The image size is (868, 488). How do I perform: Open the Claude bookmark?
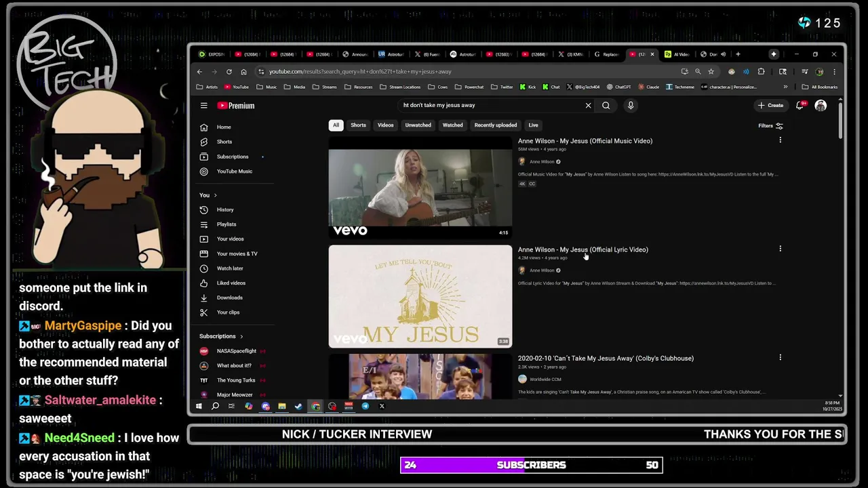(x=648, y=87)
